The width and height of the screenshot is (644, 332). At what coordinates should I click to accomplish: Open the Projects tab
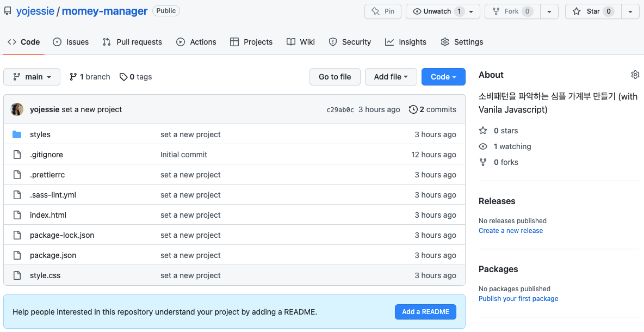tap(251, 42)
